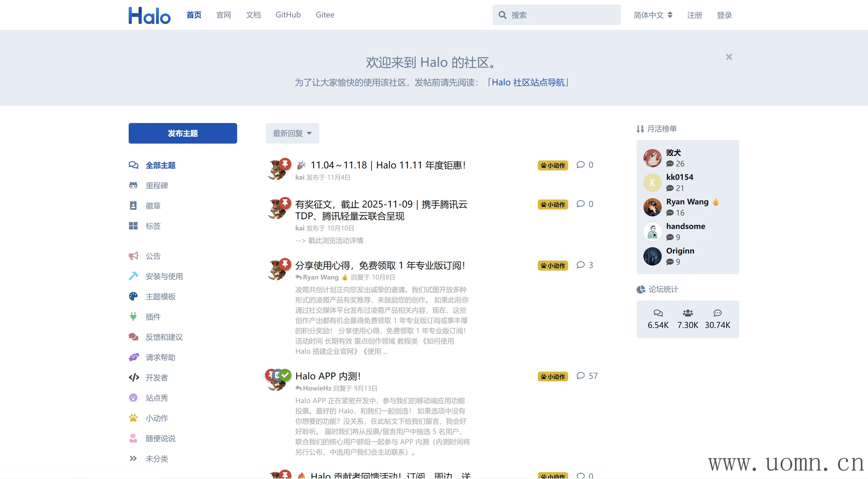The height and width of the screenshot is (479, 868).
Task: Open the 最新回复 sort dropdown
Action: (292, 133)
